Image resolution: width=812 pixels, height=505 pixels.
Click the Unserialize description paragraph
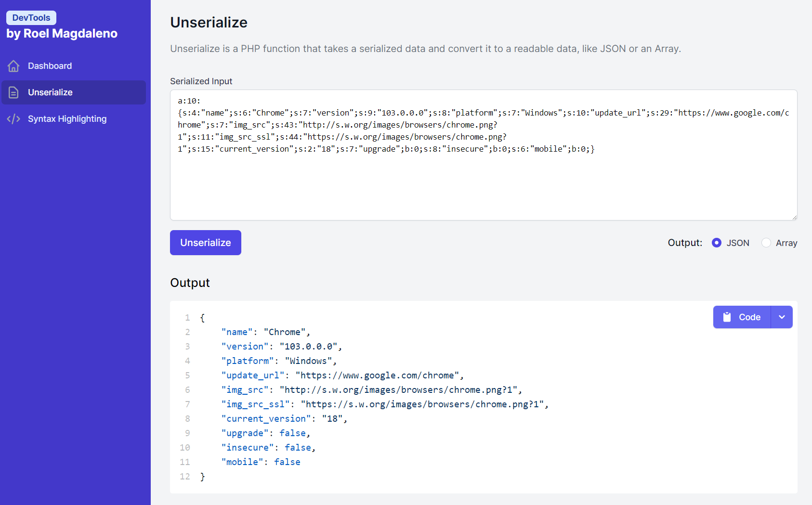[425, 49]
